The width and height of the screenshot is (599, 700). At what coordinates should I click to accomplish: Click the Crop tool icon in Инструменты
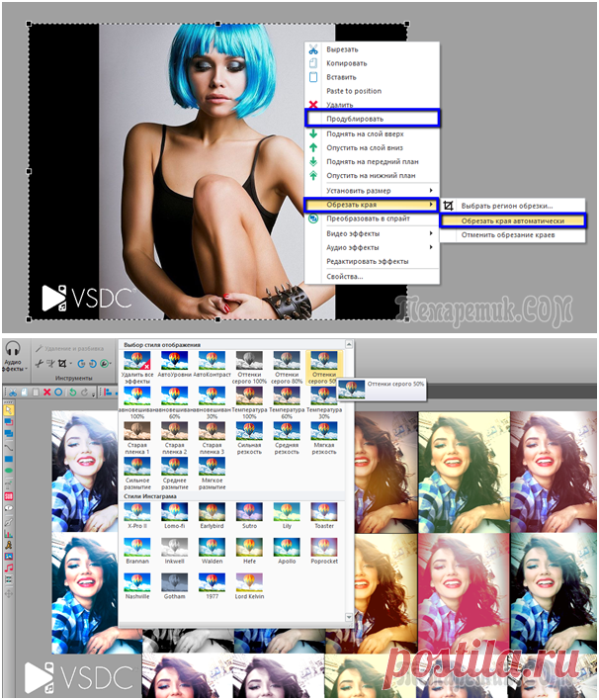pyautogui.click(x=62, y=364)
